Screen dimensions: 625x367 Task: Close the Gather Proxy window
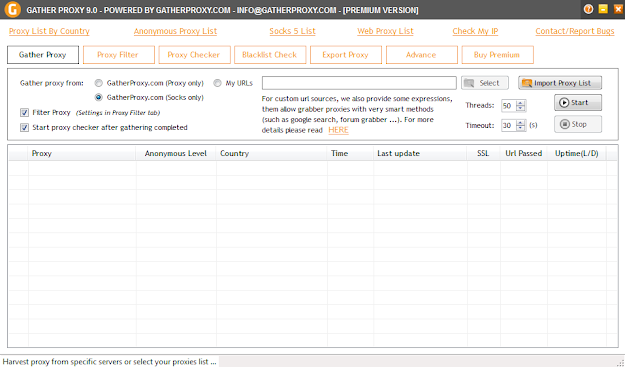coord(618,9)
